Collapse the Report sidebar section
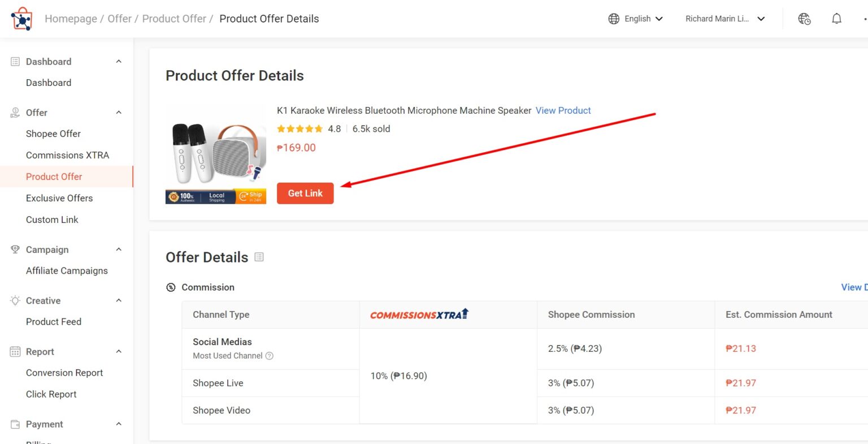Viewport: 868px width, 444px height. coord(118,351)
